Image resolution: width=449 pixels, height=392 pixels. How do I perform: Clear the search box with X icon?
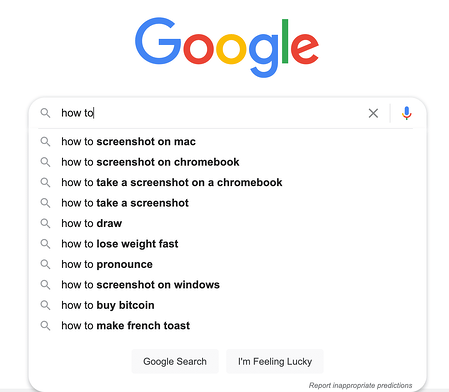(373, 113)
